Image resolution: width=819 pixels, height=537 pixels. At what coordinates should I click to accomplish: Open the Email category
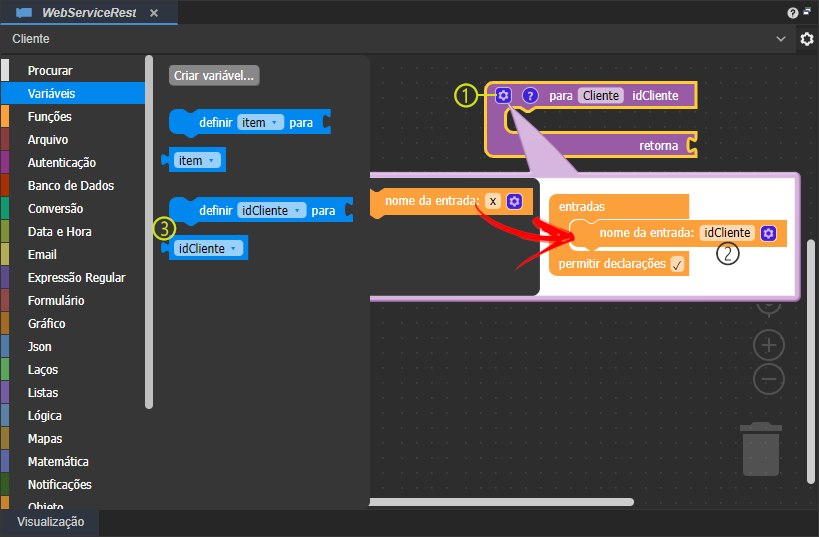(x=73, y=254)
